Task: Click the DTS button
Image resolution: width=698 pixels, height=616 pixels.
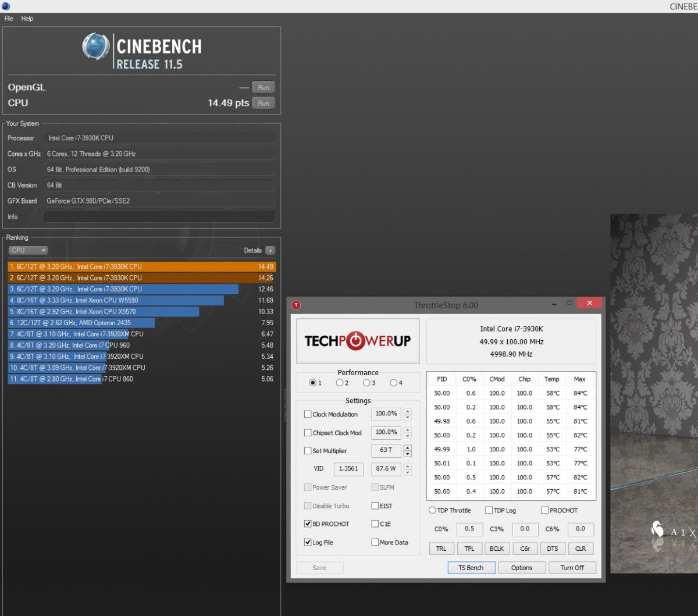Action: pos(553,549)
